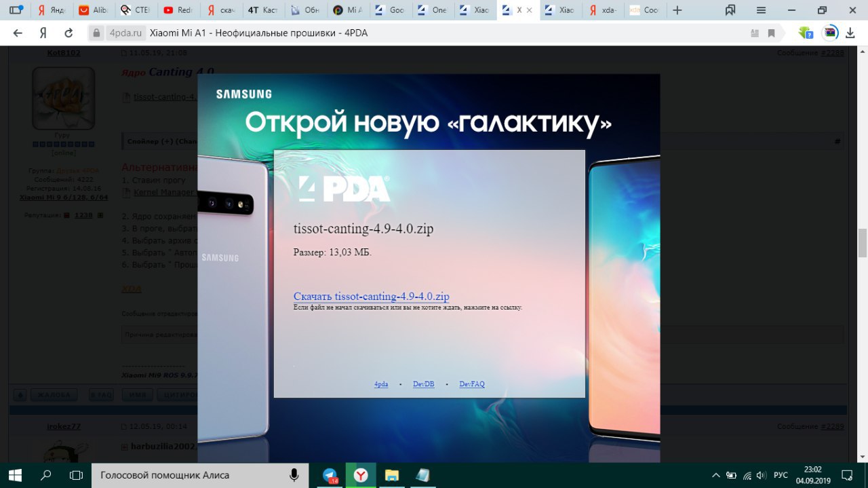This screenshot has height=488, width=868.
Task: Switch to the 4T Каст tab
Action: [262, 10]
